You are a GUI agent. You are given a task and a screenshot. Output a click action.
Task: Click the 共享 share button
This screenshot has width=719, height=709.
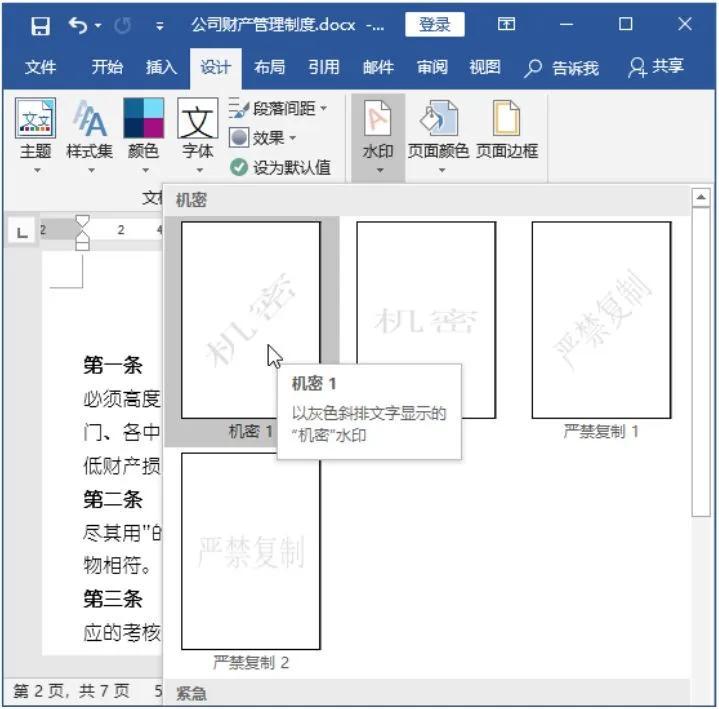pos(656,67)
